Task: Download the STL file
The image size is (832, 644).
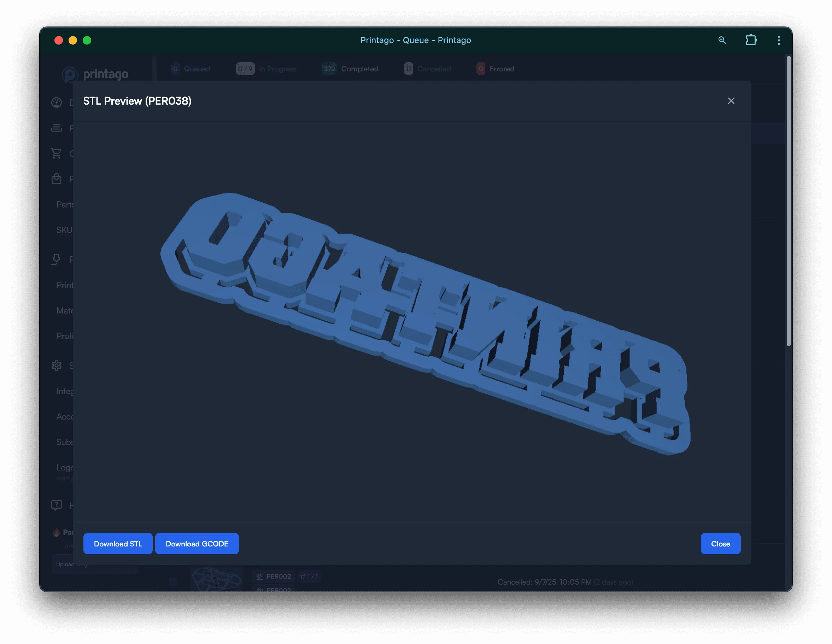Action: click(118, 543)
